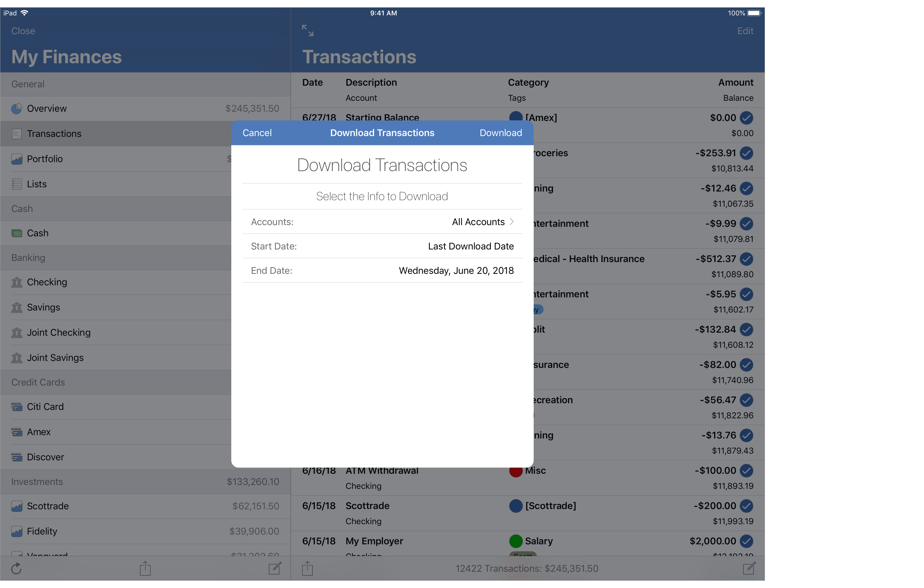Image resolution: width=924 pixels, height=588 pixels.
Task: Tap the Transactions panel share icon
Action: (307, 568)
